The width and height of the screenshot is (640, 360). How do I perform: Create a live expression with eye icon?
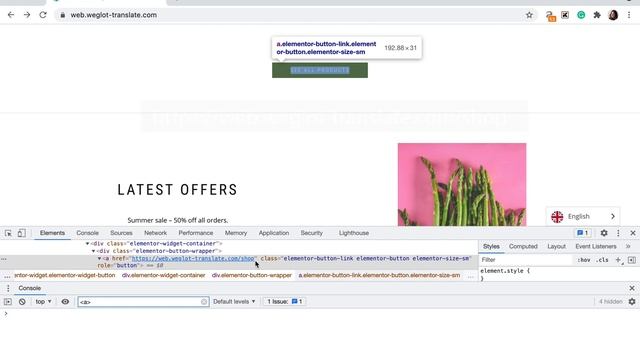tap(65, 302)
